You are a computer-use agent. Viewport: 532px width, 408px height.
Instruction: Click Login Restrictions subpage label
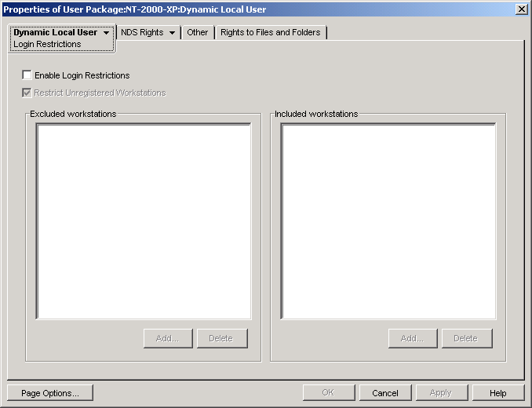(x=47, y=45)
